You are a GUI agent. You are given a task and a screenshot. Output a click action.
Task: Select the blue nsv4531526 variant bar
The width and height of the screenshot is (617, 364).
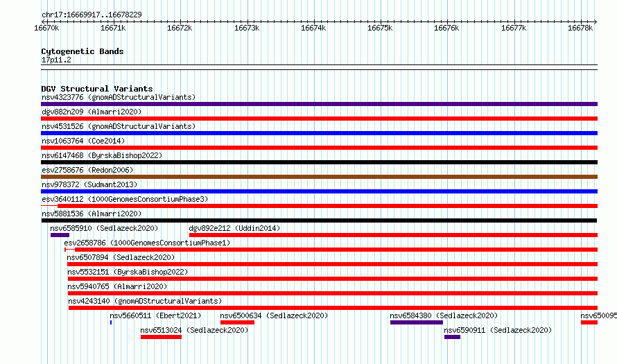(x=319, y=133)
